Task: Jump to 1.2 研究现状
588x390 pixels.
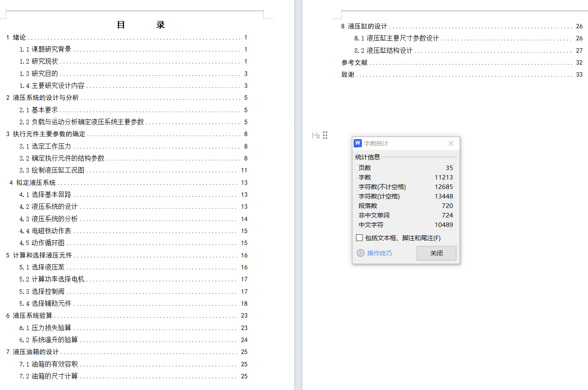Action: (x=133, y=61)
